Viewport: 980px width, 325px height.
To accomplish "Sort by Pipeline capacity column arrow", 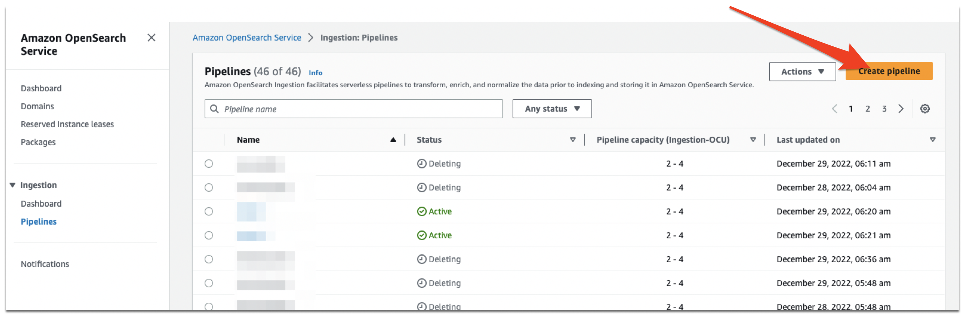I will pyautogui.click(x=753, y=140).
